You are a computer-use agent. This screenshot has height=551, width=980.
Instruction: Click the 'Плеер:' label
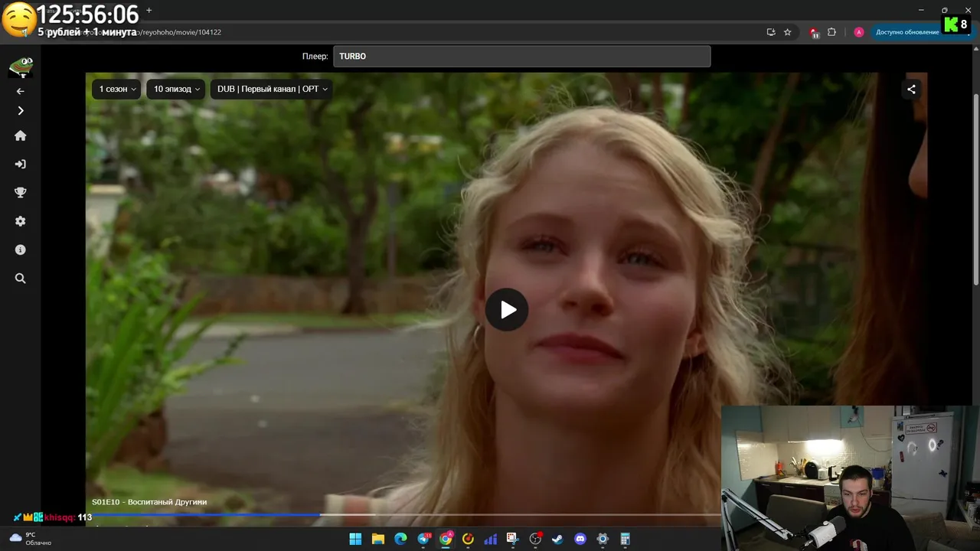pos(315,57)
